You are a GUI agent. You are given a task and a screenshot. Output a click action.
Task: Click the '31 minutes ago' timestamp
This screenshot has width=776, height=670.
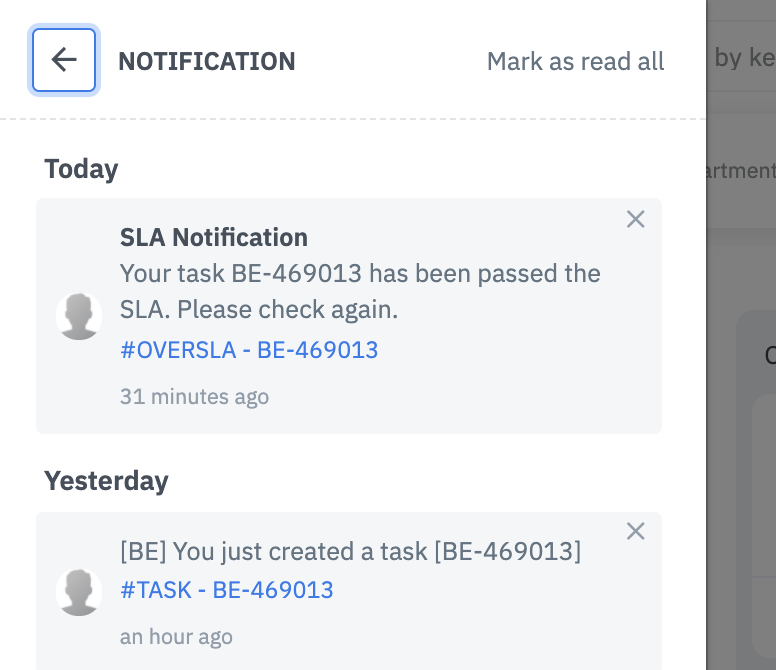(x=195, y=396)
